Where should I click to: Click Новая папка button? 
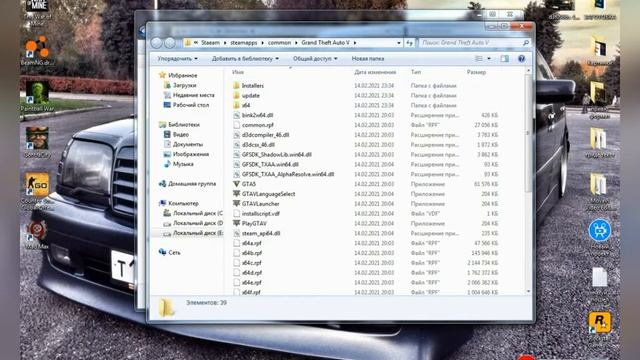click(368, 59)
